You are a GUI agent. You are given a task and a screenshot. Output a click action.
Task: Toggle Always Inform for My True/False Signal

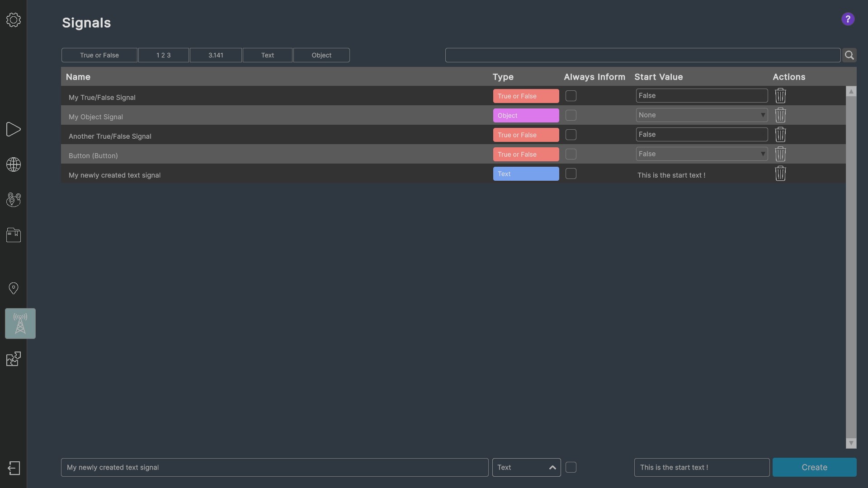(571, 96)
